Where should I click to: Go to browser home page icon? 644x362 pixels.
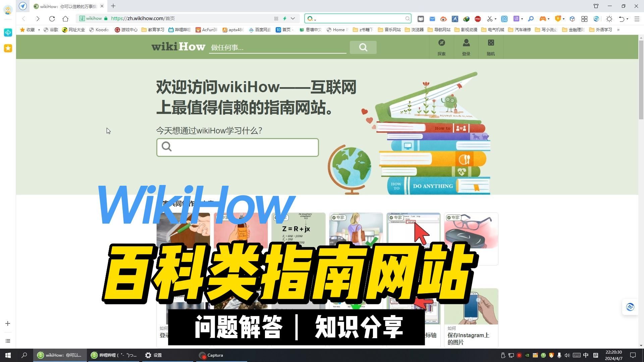tap(66, 18)
